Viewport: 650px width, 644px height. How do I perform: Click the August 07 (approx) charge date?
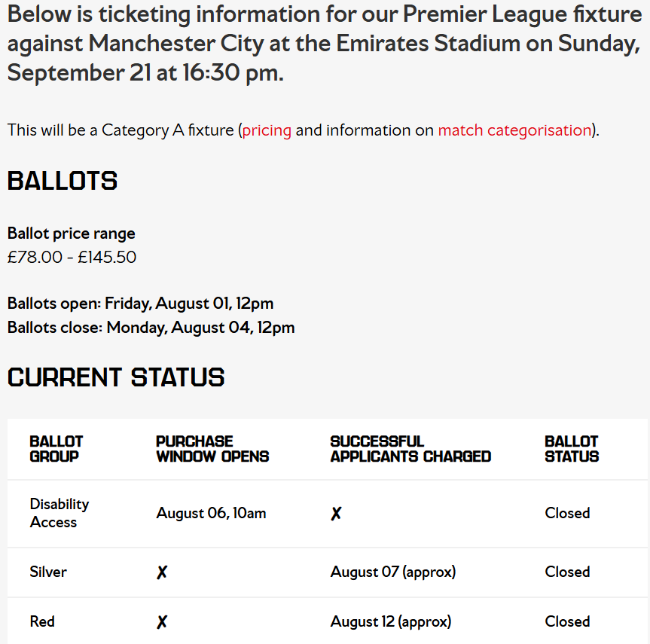tap(393, 572)
